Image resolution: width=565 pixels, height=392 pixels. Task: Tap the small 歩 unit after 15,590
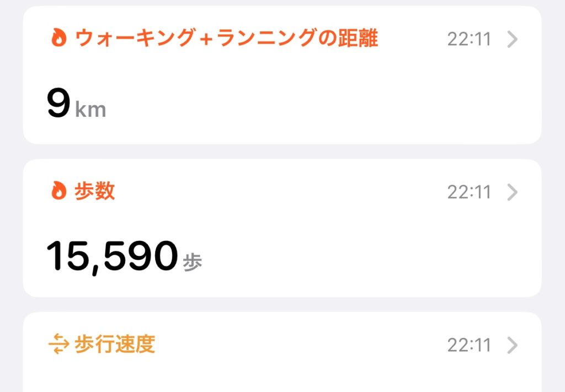[x=193, y=262]
